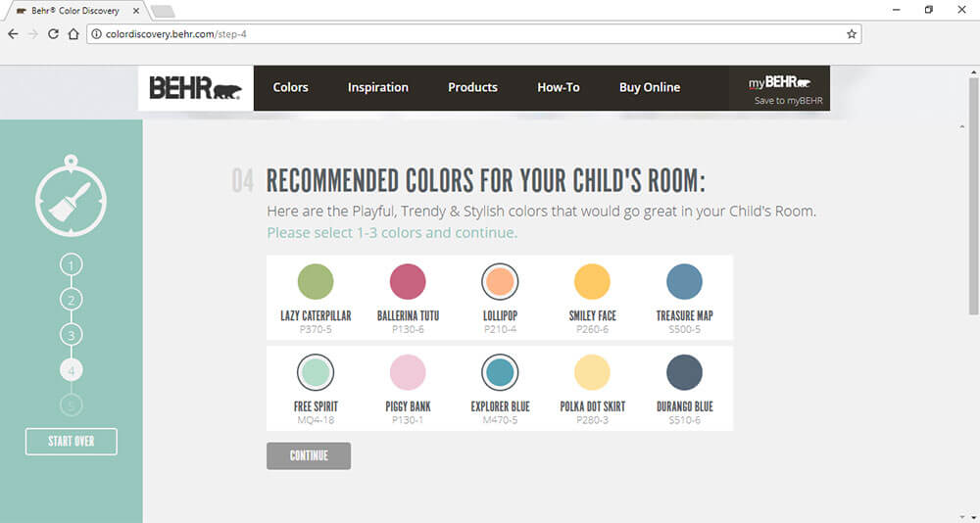Deselect the Lollipop orange swatch
This screenshot has width=980, height=523.
[x=500, y=282]
